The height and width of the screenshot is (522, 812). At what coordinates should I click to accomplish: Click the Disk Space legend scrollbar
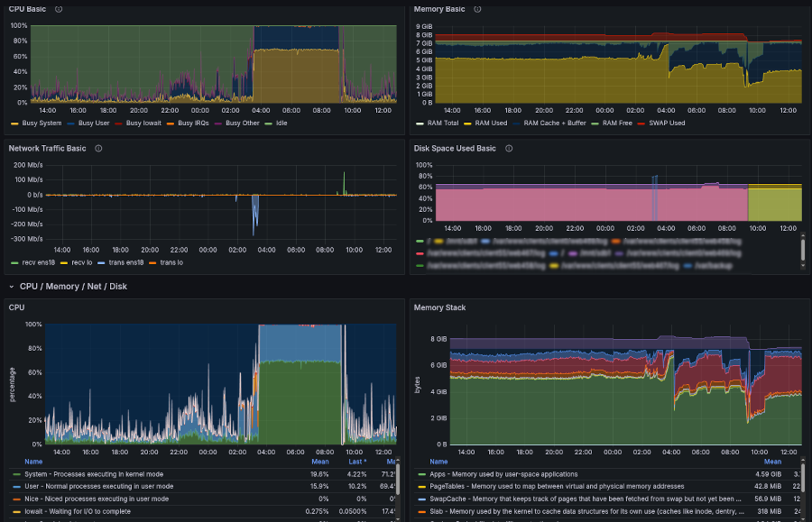802,251
